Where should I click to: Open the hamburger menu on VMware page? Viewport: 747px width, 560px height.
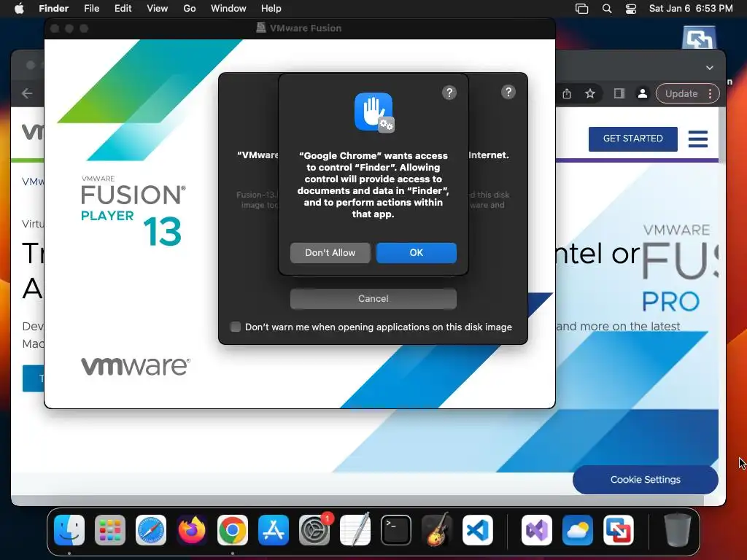pos(698,139)
